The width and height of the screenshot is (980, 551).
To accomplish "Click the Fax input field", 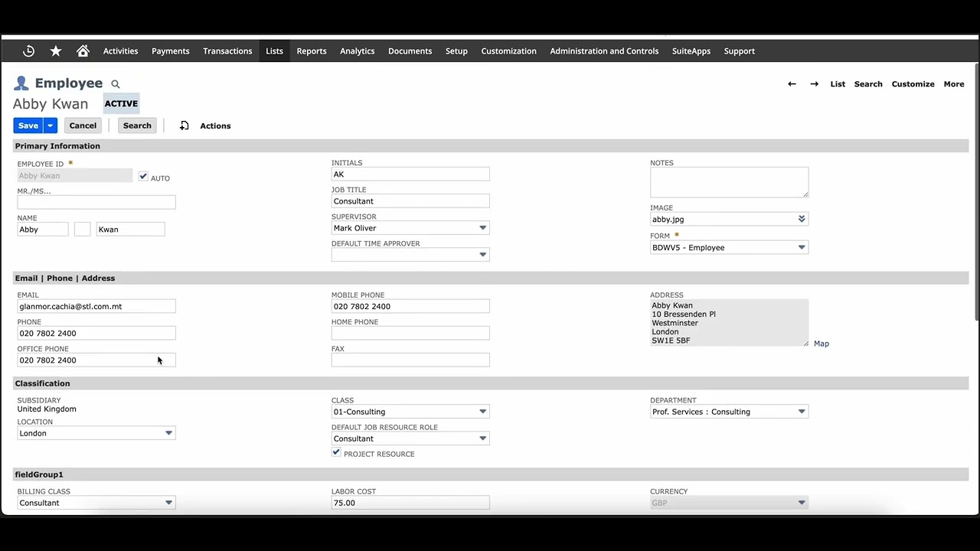I will click(410, 360).
